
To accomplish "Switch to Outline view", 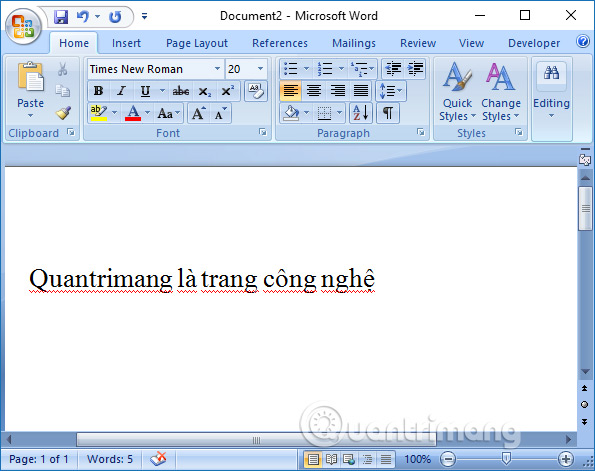I will [x=367, y=460].
